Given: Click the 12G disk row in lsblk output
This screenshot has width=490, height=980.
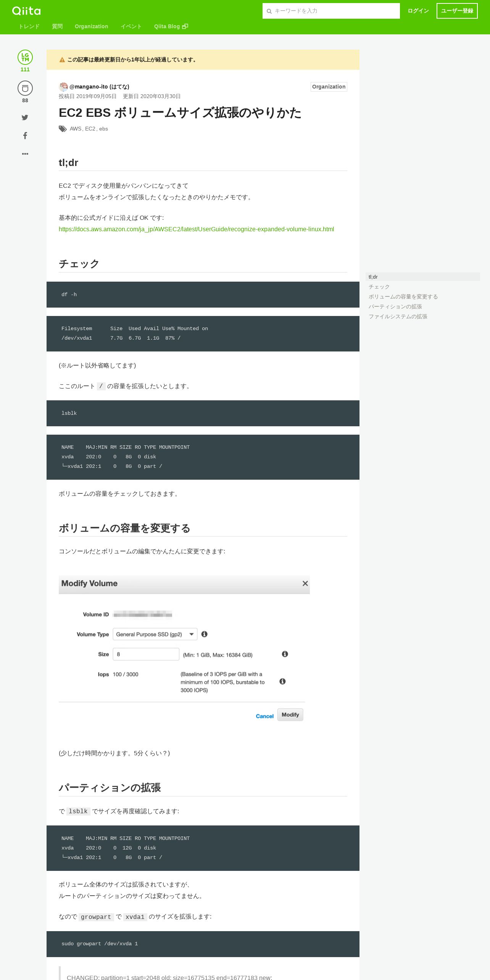Looking at the screenshot, I should coord(109,848).
